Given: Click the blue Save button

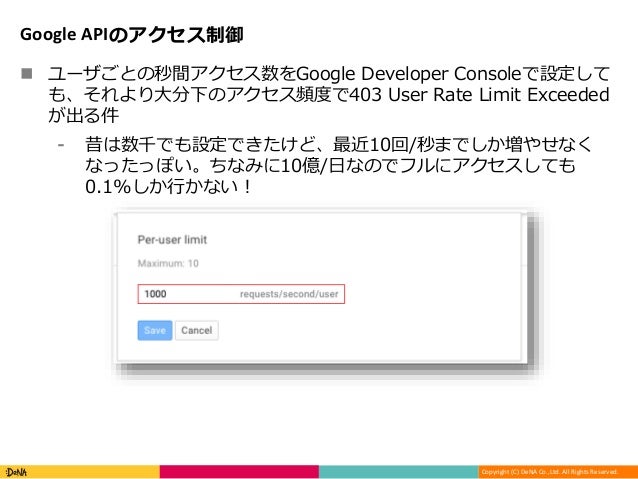Looking at the screenshot, I should (x=155, y=330).
